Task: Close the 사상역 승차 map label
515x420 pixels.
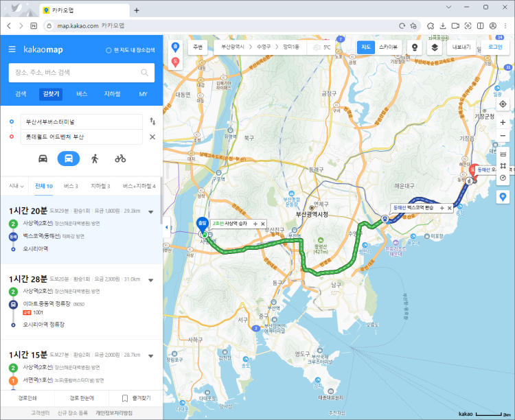Action: [263, 224]
